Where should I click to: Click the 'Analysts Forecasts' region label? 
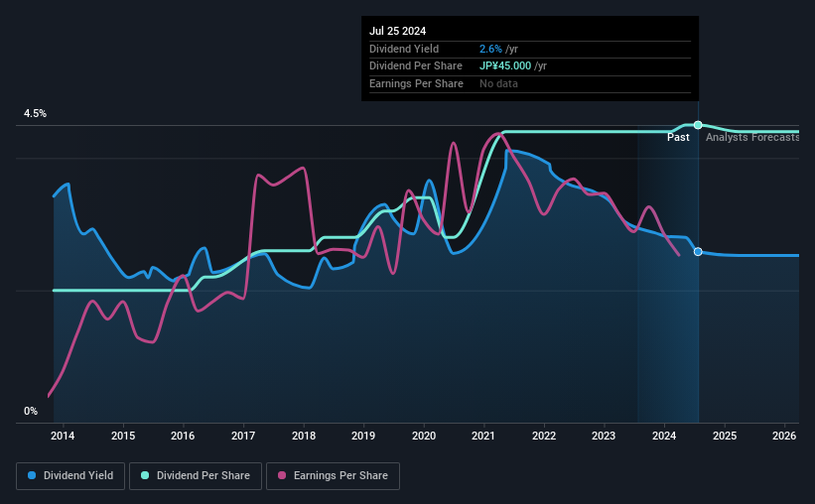752,137
